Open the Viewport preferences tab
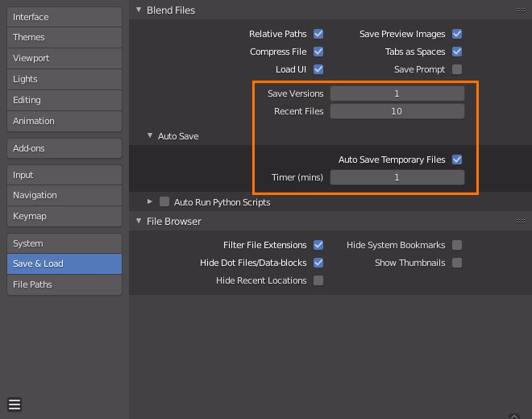 pos(64,58)
